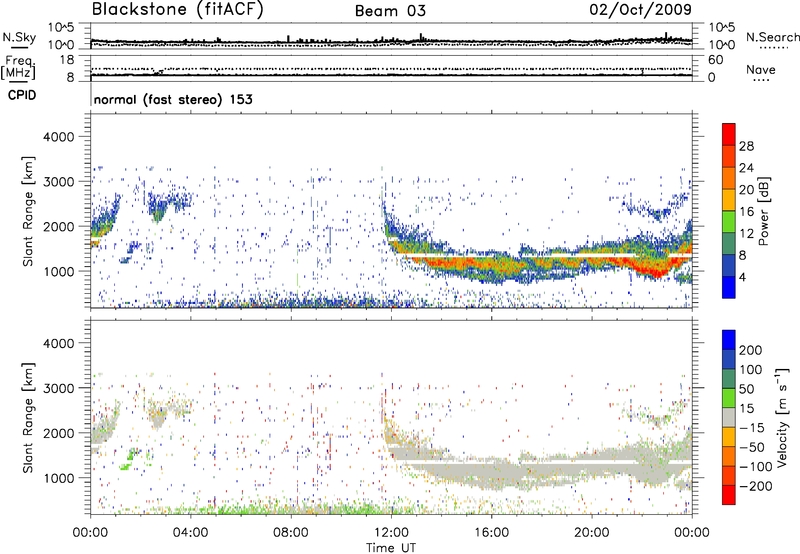
Task: Select the 'N.Sky' legend label
Action: pyautogui.click(x=19, y=37)
